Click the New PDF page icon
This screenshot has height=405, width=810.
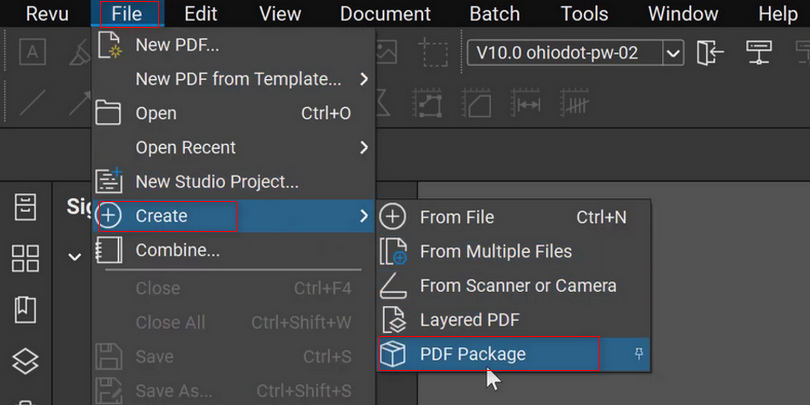109,45
